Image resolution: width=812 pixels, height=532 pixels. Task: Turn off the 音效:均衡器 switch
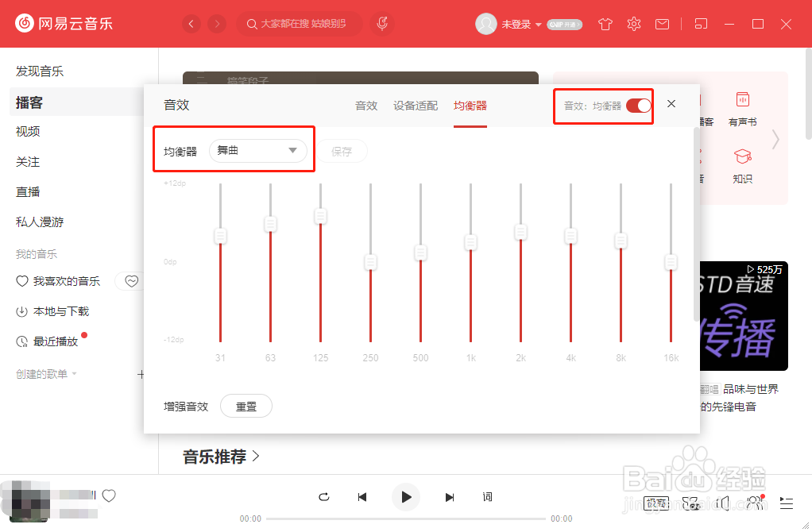(x=639, y=106)
